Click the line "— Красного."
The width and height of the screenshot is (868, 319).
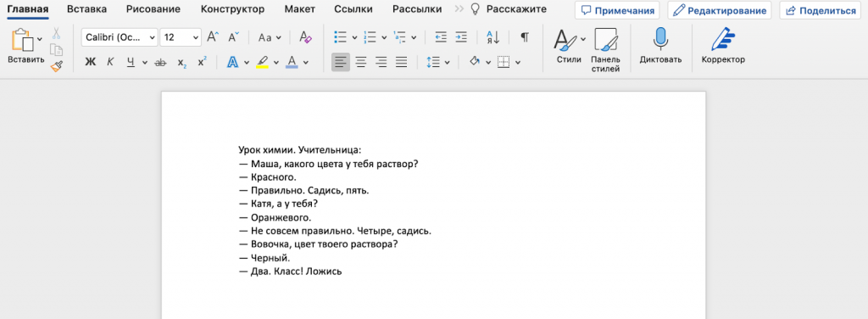[x=268, y=177]
